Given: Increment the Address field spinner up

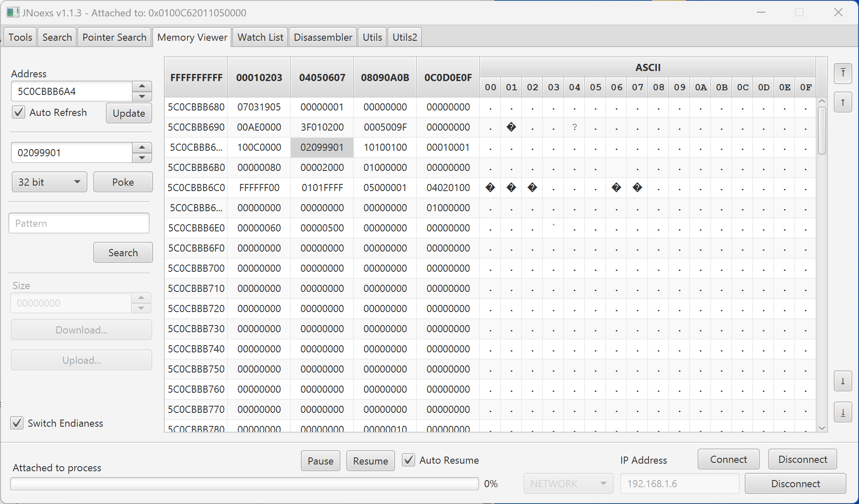Looking at the screenshot, I should click(x=142, y=86).
